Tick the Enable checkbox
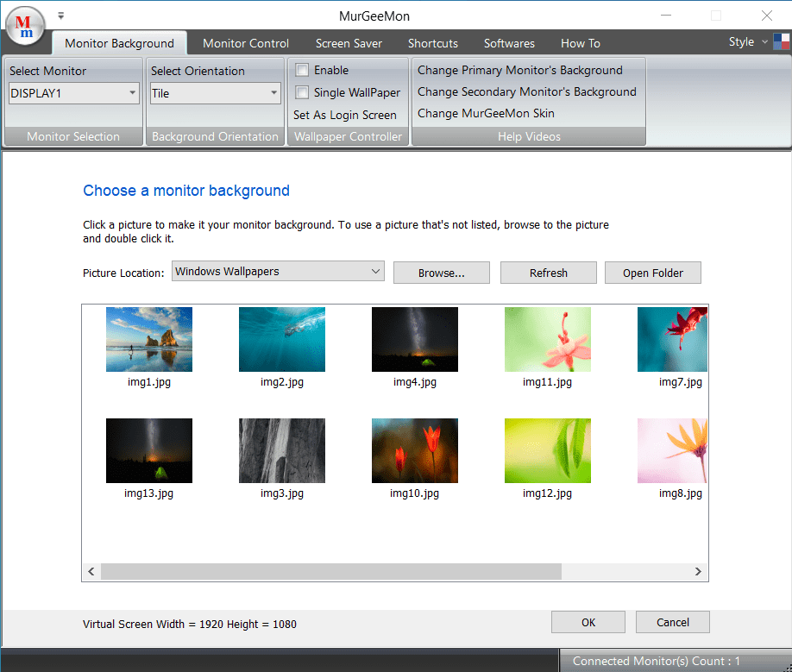Screen dimensions: 792x672 [x=302, y=70]
